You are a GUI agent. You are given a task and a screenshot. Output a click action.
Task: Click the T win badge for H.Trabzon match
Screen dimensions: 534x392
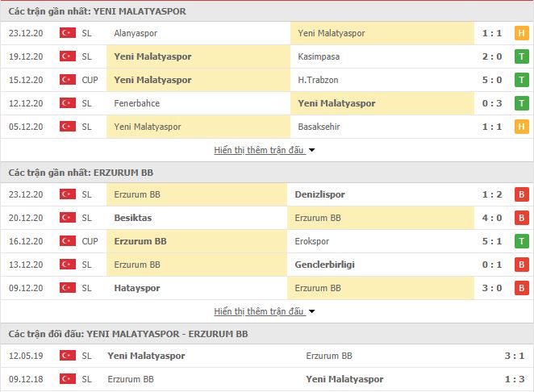click(521, 80)
